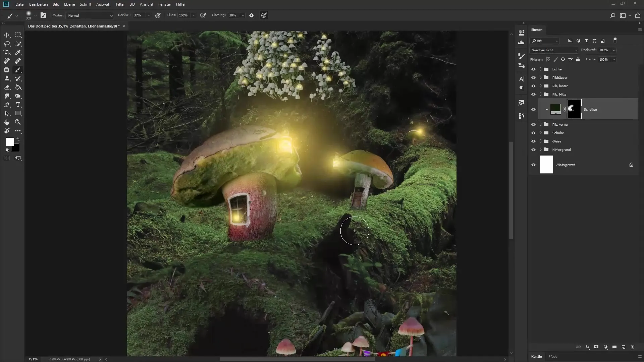Open smoothing options gear
This screenshot has width=644, height=362.
[x=252, y=15]
